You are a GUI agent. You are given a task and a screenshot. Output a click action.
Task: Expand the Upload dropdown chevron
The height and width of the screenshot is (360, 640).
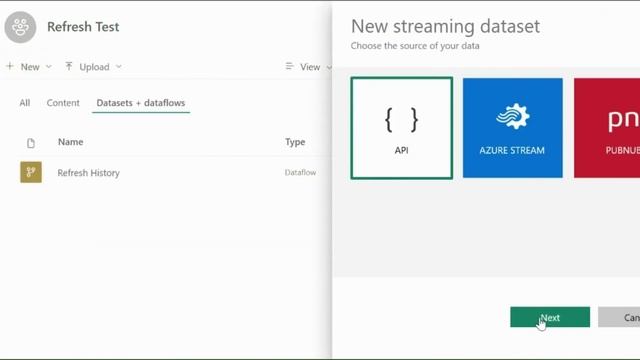click(x=118, y=67)
